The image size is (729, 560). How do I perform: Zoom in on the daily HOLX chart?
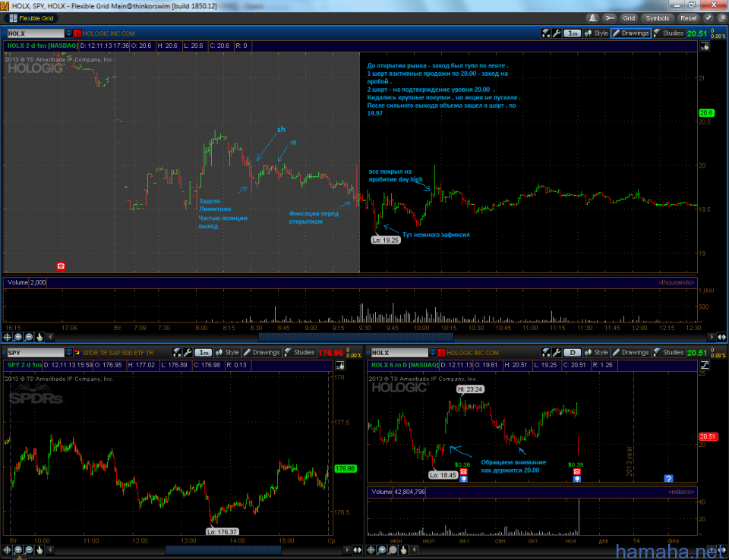pyautogui.click(x=382, y=550)
